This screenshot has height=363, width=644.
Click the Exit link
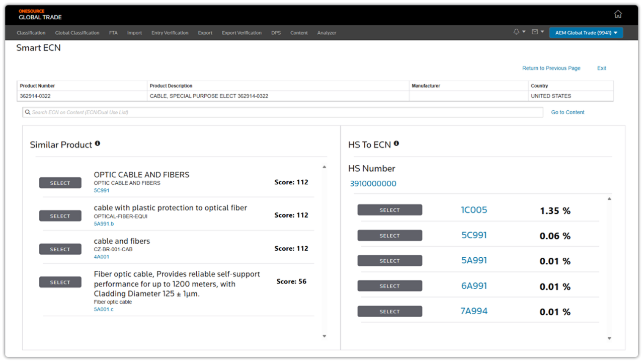[601, 68]
